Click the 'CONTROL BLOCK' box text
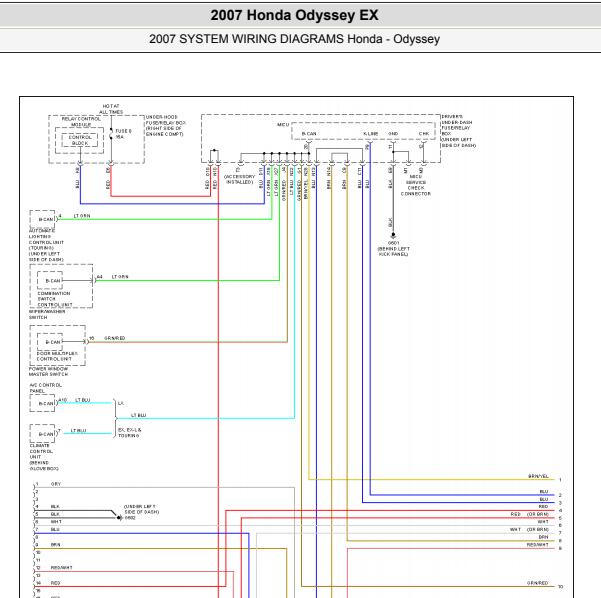The width and height of the screenshot is (601, 598). (x=80, y=140)
